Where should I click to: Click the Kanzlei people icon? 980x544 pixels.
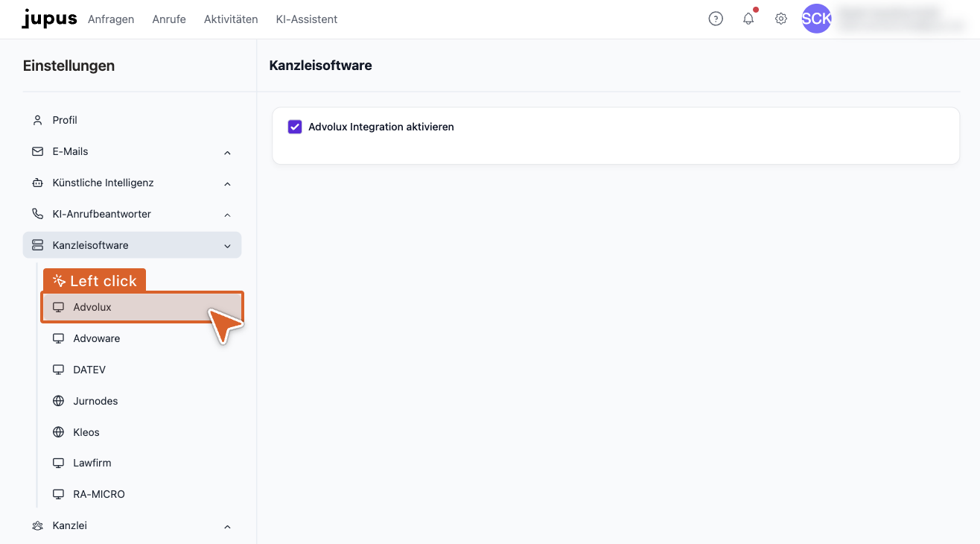pyautogui.click(x=38, y=525)
